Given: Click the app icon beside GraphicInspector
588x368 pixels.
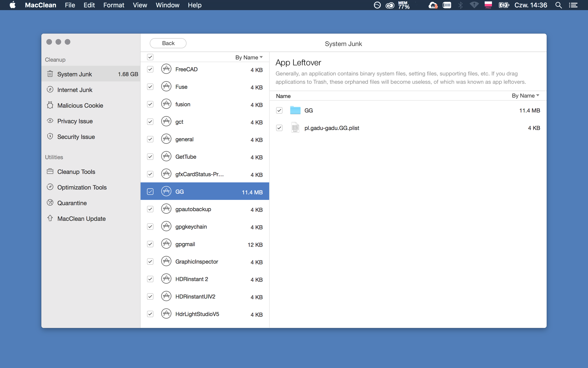Looking at the screenshot, I should coord(166,261).
